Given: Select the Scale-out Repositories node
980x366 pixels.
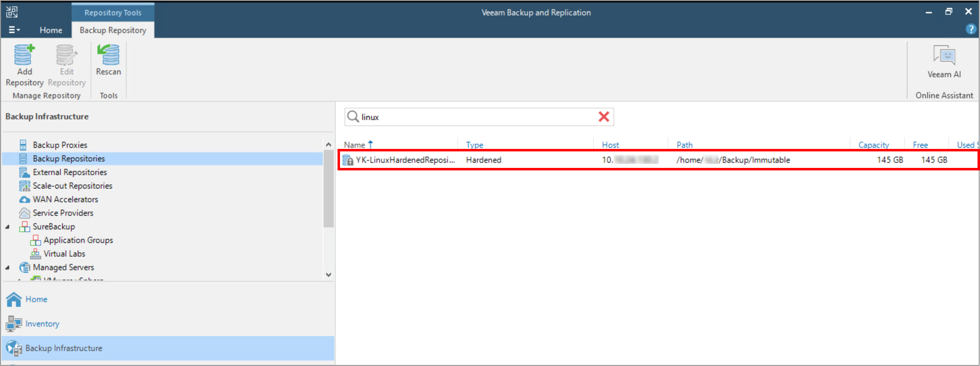Looking at the screenshot, I should point(72,186).
